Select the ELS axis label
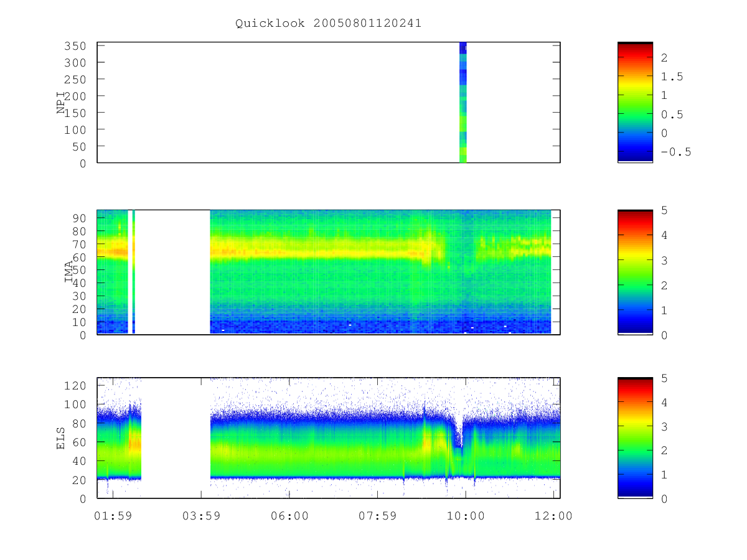This screenshot has width=747, height=560. pyautogui.click(x=61, y=439)
